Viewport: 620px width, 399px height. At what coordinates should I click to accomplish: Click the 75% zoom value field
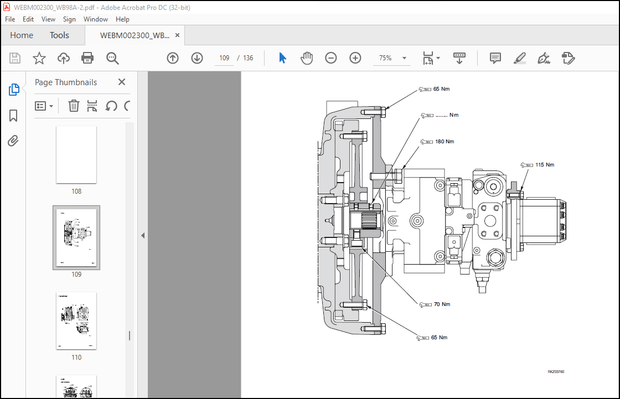pyautogui.click(x=385, y=58)
